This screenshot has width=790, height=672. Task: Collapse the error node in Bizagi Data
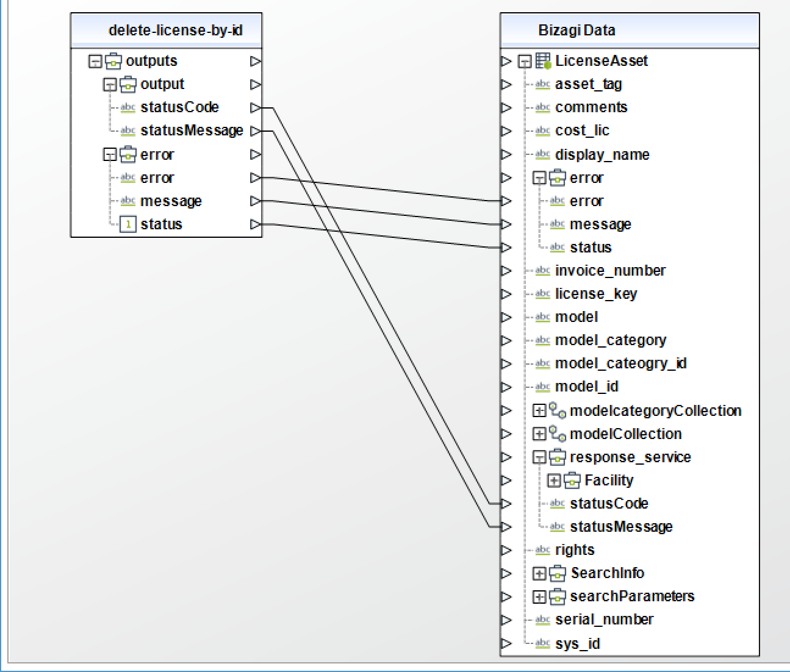(x=539, y=178)
